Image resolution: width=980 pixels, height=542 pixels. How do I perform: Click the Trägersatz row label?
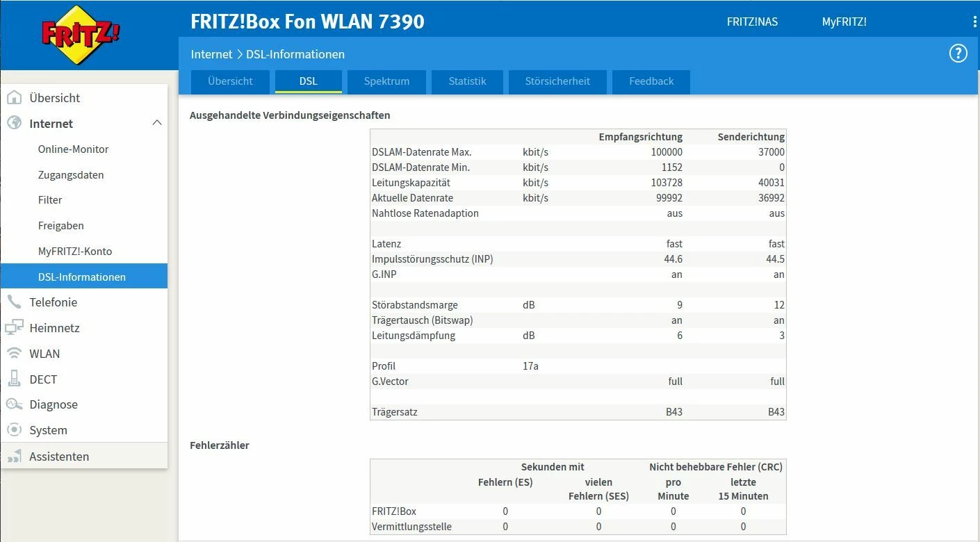tap(395, 412)
